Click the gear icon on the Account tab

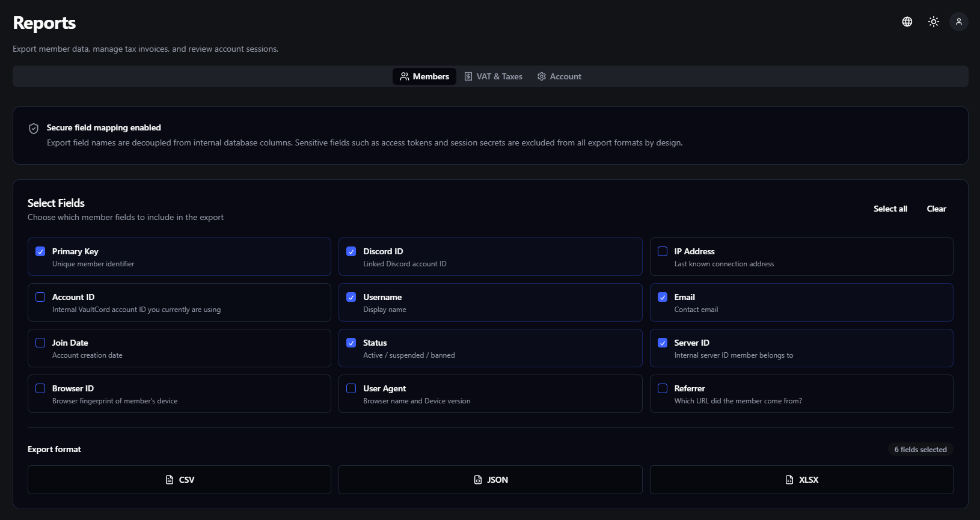pos(542,76)
